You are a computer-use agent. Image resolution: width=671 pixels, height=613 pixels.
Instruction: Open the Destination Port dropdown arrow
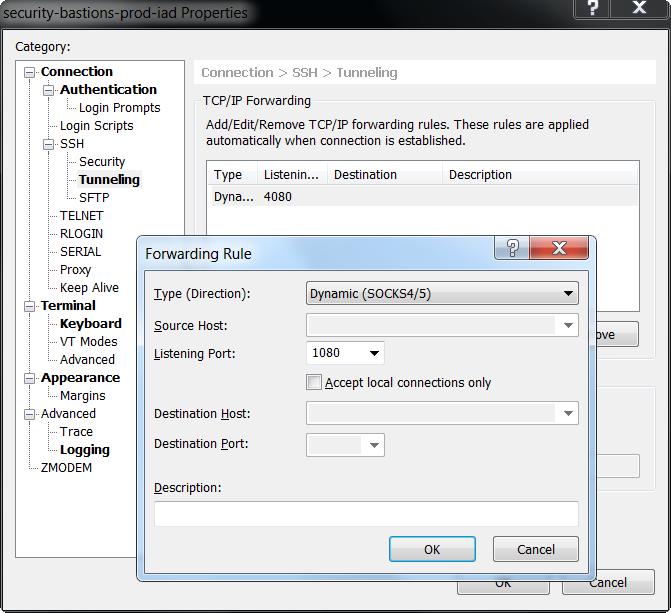[374, 445]
